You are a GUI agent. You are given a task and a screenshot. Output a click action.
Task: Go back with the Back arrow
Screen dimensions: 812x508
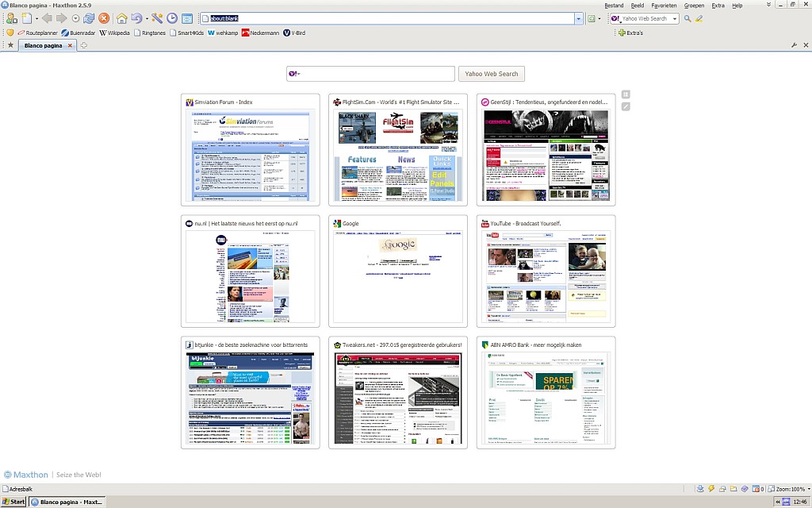[47, 18]
